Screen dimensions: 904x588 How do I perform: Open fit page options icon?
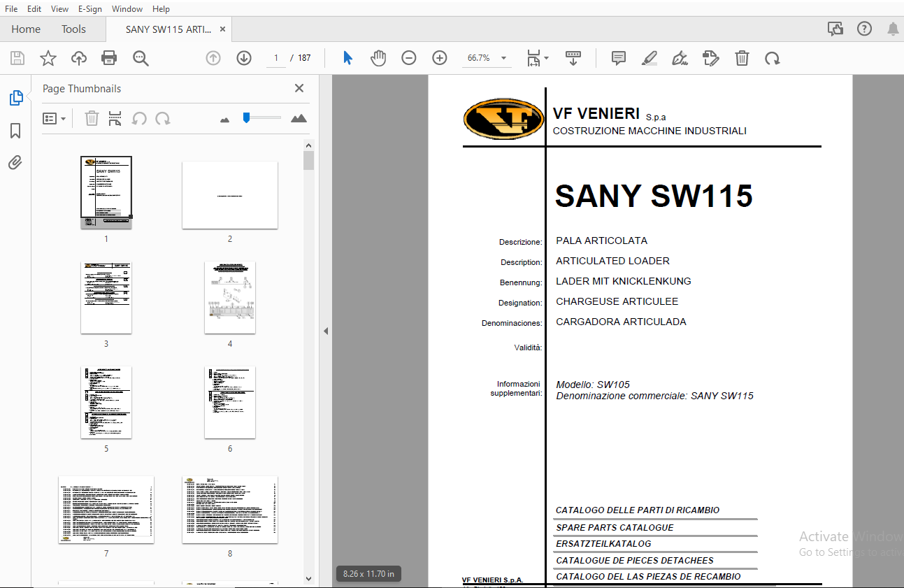(537, 58)
